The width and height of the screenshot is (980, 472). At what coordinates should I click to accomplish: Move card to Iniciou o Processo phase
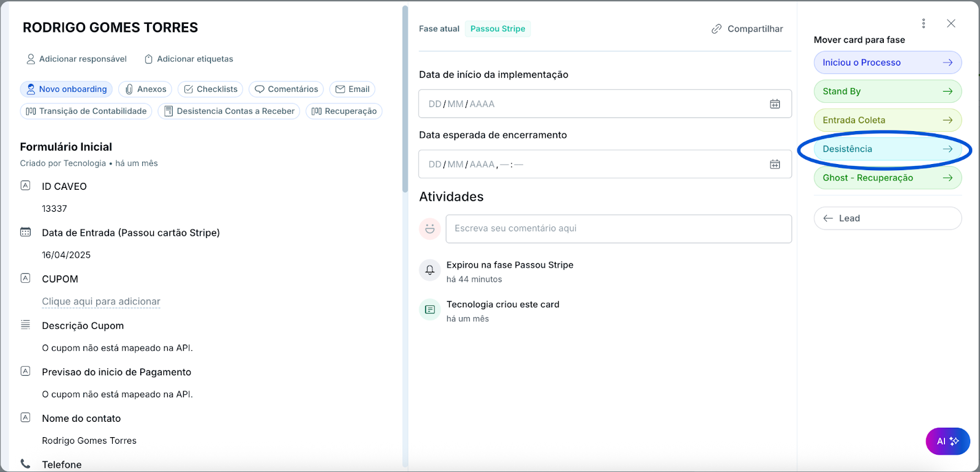(887, 62)
